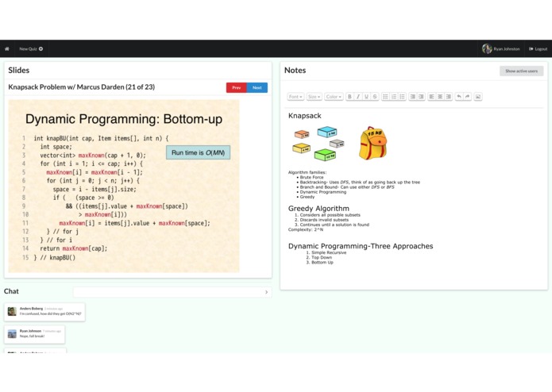The height and width of the screenshot is (392, 552).
Task: Click 'Bottom Up' list item in notes
Action: (x=322, y=263)
